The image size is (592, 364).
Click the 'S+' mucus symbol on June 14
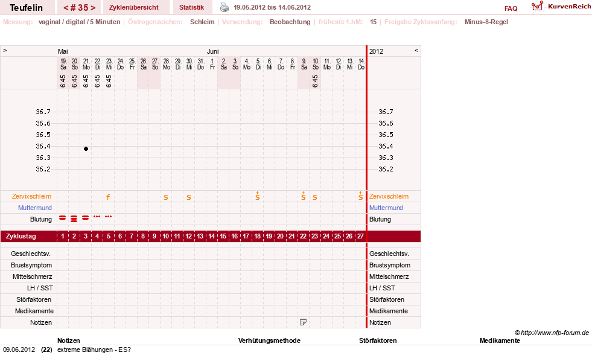click(x=360, y=196)
